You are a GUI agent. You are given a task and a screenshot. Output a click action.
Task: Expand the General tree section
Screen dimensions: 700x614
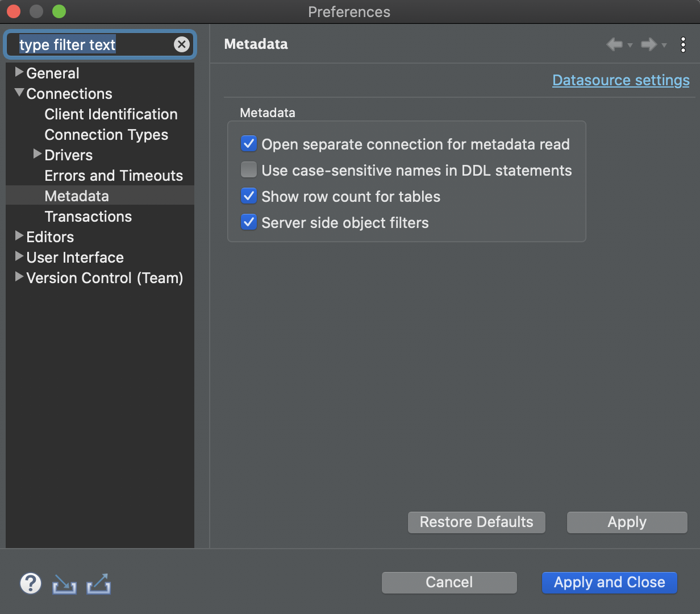click(x=19, y=73)
